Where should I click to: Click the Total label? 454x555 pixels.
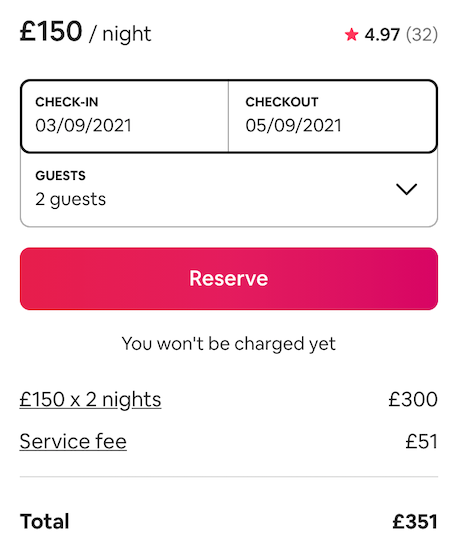tap(45, 522)
